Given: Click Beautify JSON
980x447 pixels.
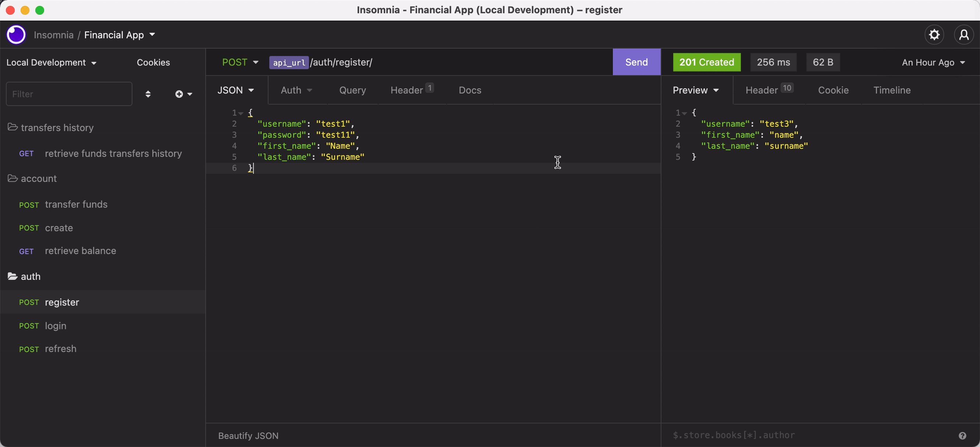Looking at the screenshot, I should click(x=248, y=436).
